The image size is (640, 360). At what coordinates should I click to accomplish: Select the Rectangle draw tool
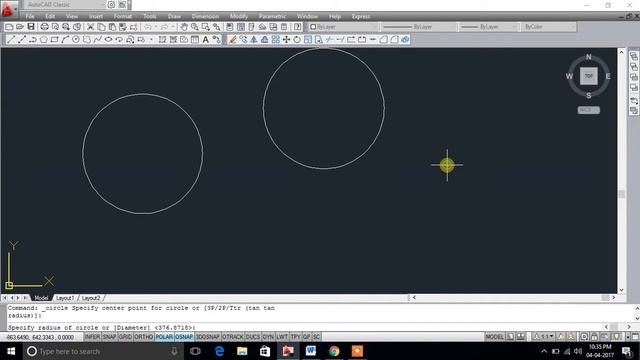(54, 40)
